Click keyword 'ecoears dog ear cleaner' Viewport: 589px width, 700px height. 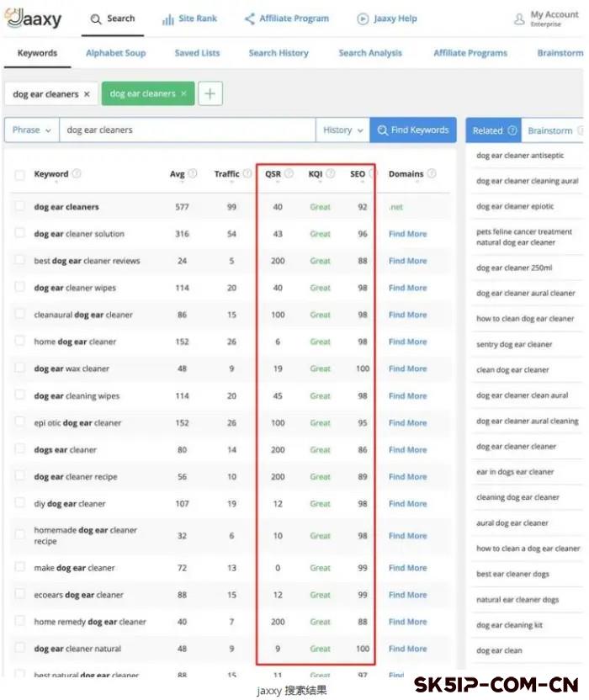[78, 595]
